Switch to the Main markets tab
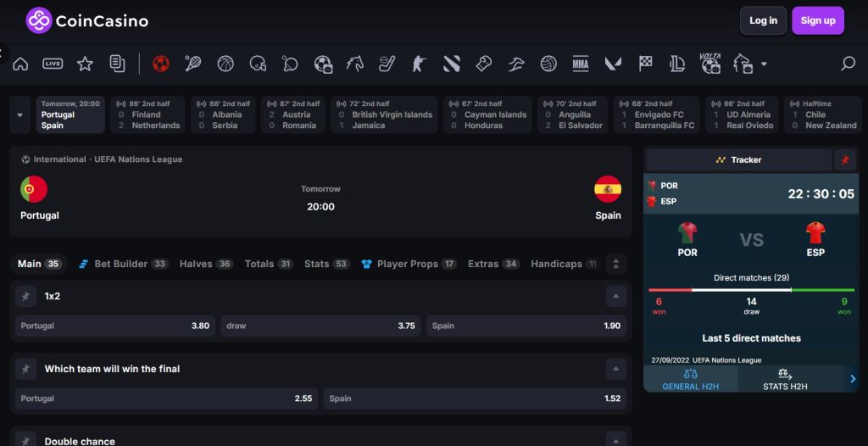The height and width of the screenshot is (446, 868). click(39, 264)
